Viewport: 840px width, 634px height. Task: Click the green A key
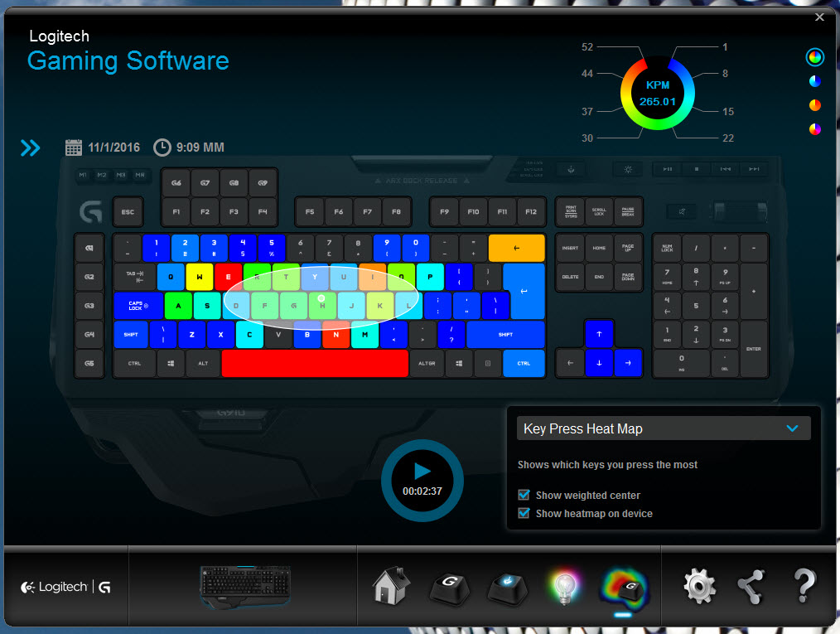pyautogui.click(x=178, y=306)
